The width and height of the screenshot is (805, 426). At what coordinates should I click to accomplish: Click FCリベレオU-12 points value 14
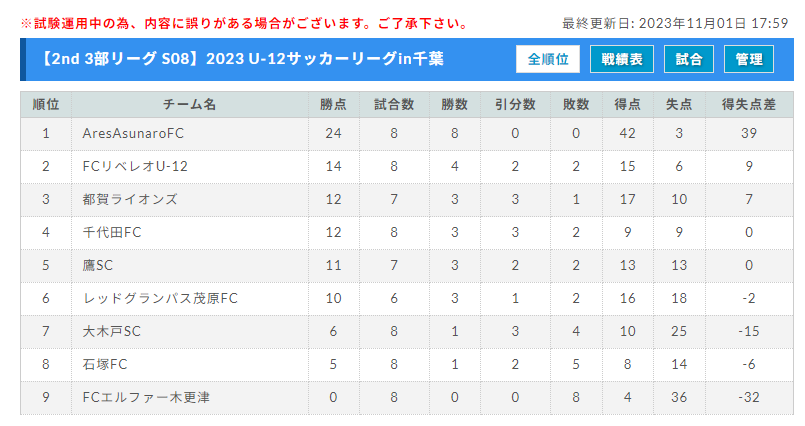click(x=333, y=166)
